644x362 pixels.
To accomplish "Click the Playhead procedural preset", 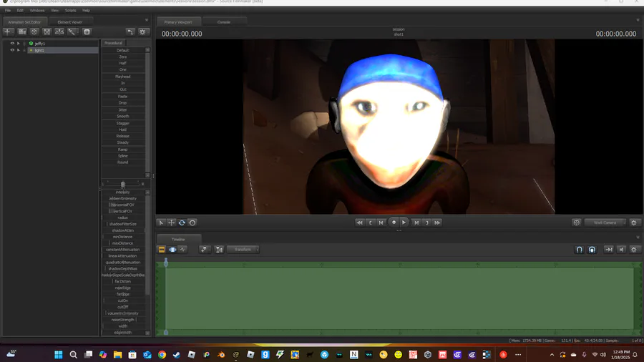I will click(123, 77).
